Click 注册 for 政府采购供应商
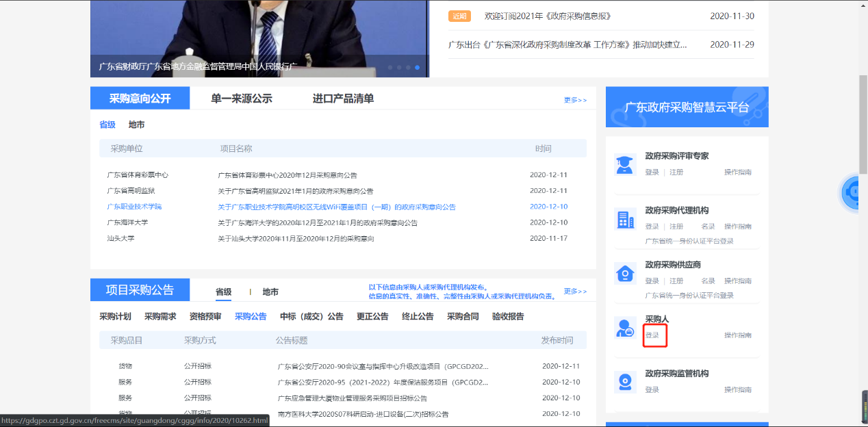The width and height of the screenshot is (868, 427). click(676, 281)
